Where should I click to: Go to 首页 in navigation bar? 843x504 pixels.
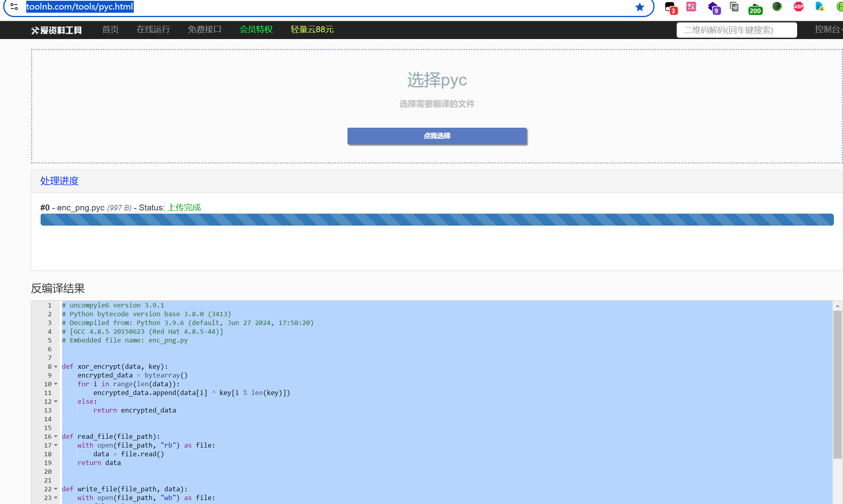(x=110, y=29)
